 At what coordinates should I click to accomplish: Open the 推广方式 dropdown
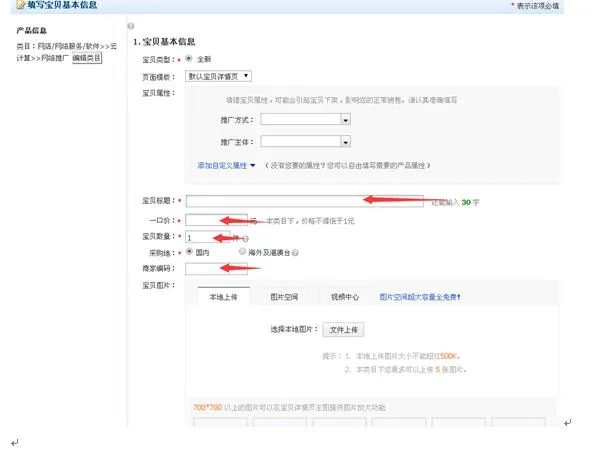pyautogui.click(x=305, y=119)
